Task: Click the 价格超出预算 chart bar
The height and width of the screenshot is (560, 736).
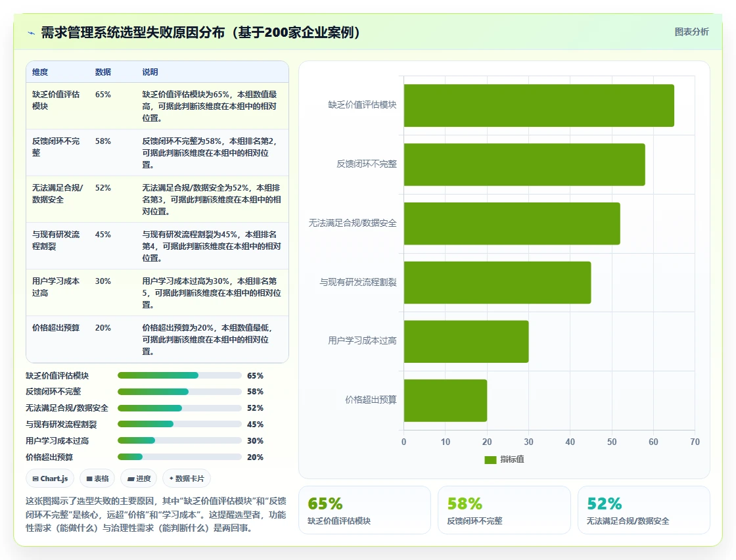Action: coord(446,400)
